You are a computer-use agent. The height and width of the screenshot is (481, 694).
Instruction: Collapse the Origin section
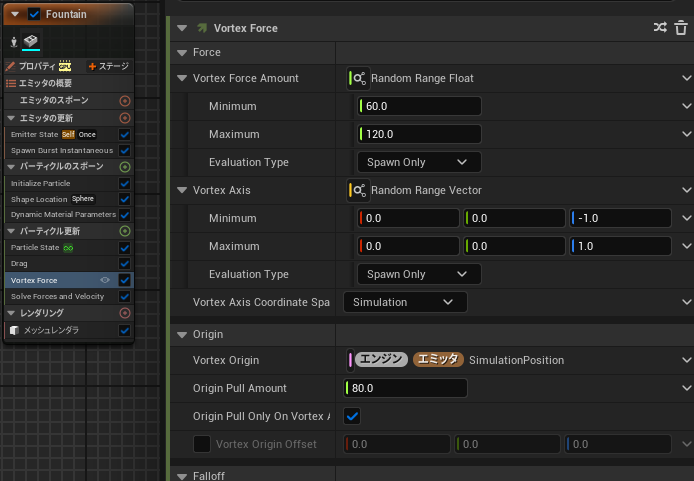[182, 334]
